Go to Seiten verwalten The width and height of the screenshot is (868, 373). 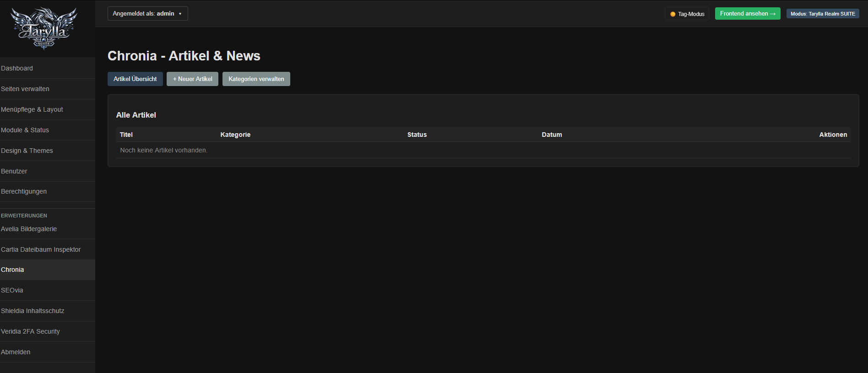pos(48,89)
